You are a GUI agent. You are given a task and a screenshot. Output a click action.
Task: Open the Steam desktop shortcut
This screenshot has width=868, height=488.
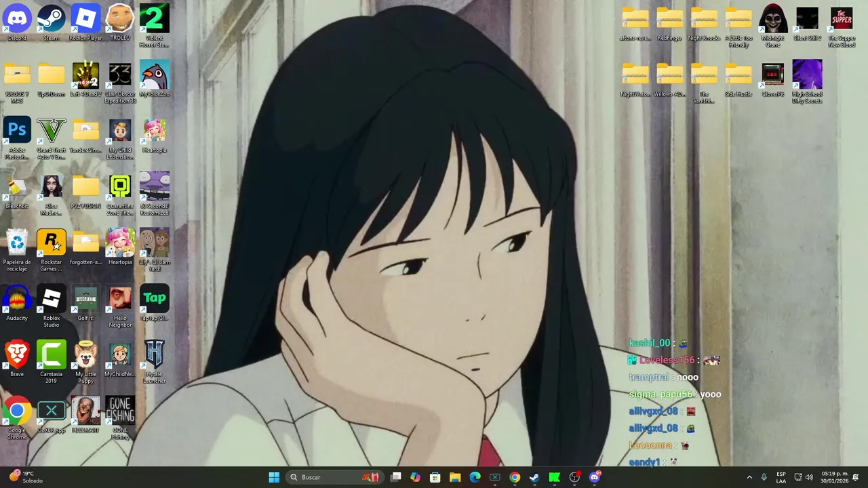coord(52,22)
